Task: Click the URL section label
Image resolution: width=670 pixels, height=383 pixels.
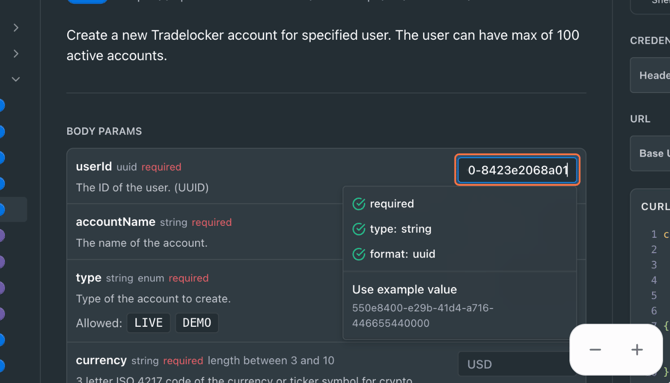Action: (640, 119)
